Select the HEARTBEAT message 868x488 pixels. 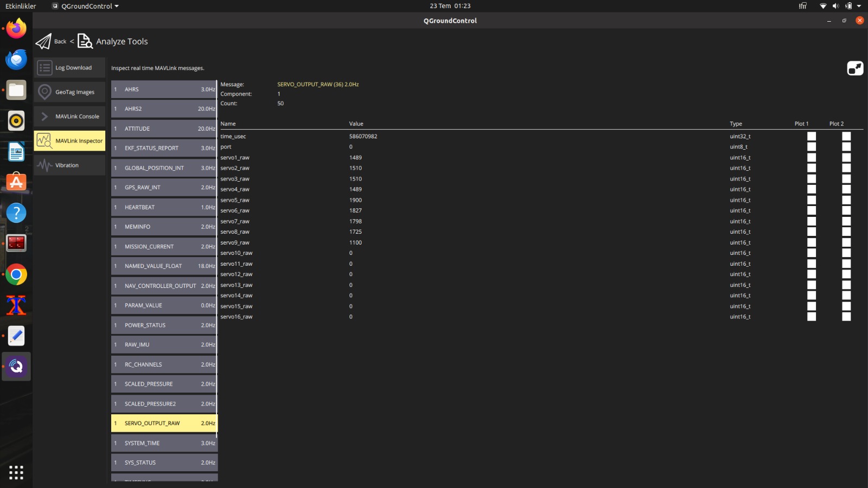point(163,207)
